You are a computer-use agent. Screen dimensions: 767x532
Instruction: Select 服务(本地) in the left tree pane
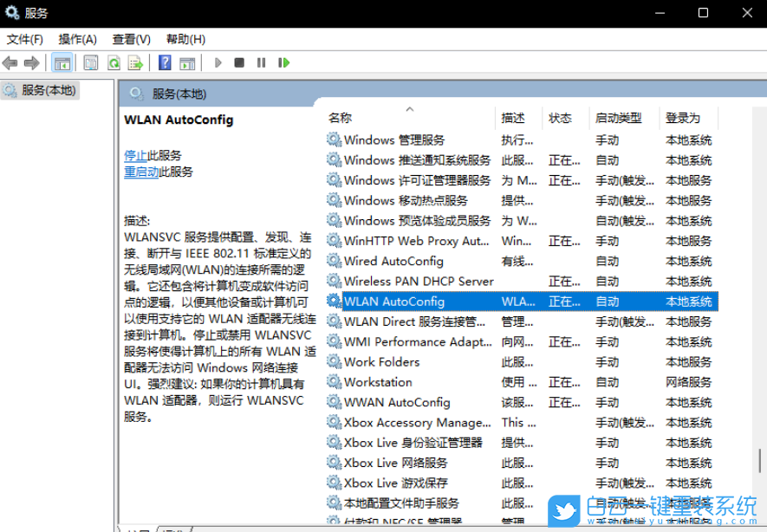[49, 89]
